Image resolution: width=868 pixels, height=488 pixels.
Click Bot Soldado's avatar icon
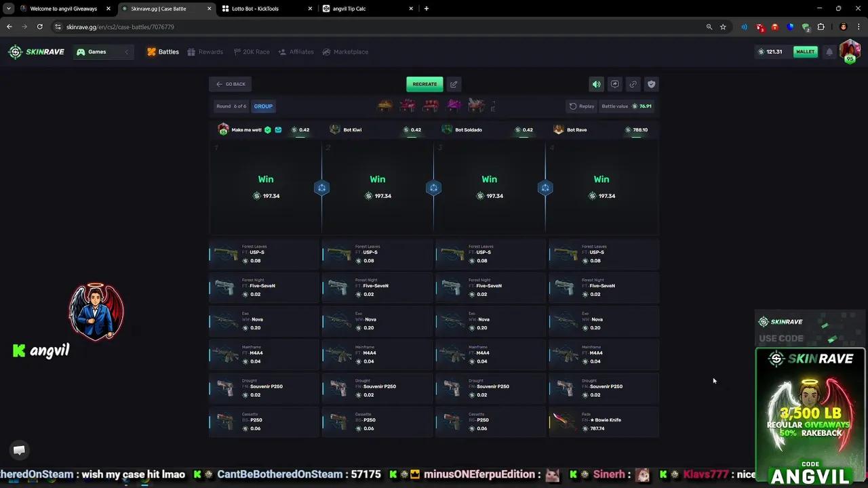(x=446, y=129)
